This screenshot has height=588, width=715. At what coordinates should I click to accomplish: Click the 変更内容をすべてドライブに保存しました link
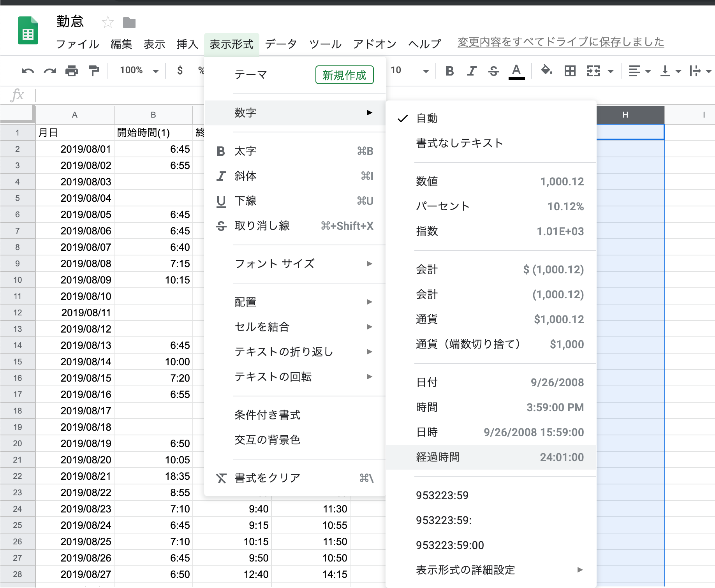561,42
